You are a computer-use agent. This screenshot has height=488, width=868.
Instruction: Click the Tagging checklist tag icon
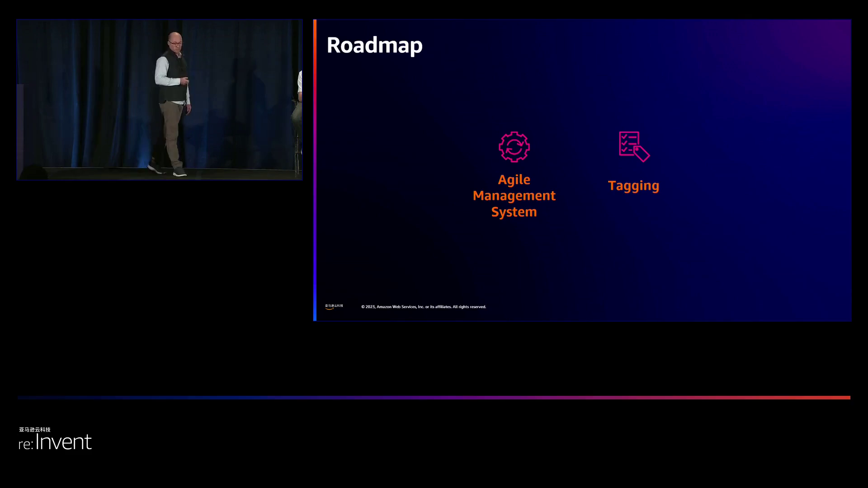point(634,146)
